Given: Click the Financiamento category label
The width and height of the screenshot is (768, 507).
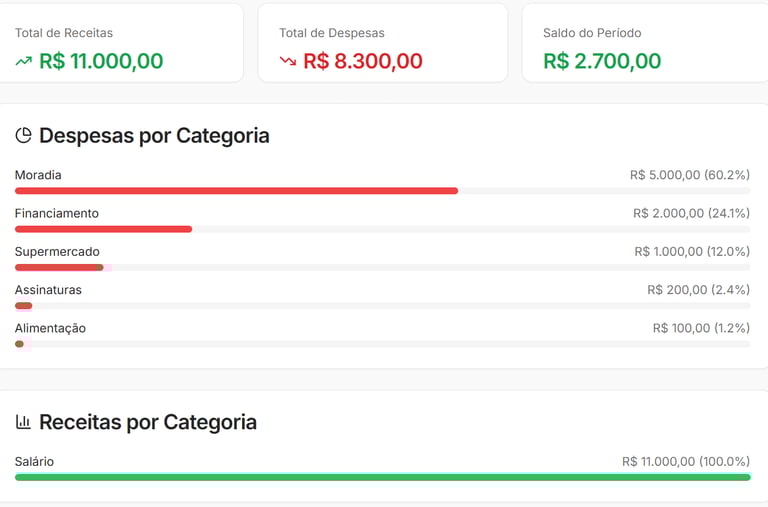Looking at the screenshot, I should pyautogui.click(x=56, y=213).
